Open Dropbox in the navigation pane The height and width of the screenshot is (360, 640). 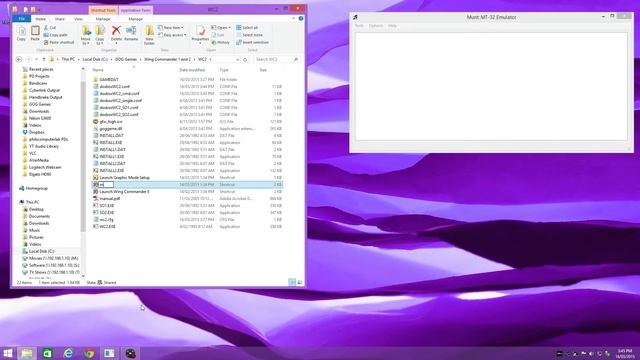36,132
